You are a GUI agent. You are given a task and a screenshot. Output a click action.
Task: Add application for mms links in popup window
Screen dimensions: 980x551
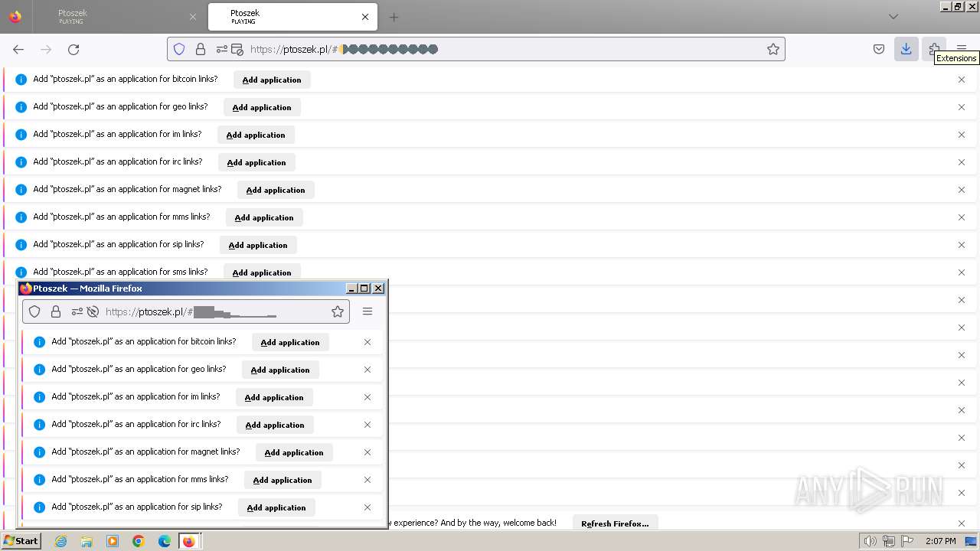283,480
